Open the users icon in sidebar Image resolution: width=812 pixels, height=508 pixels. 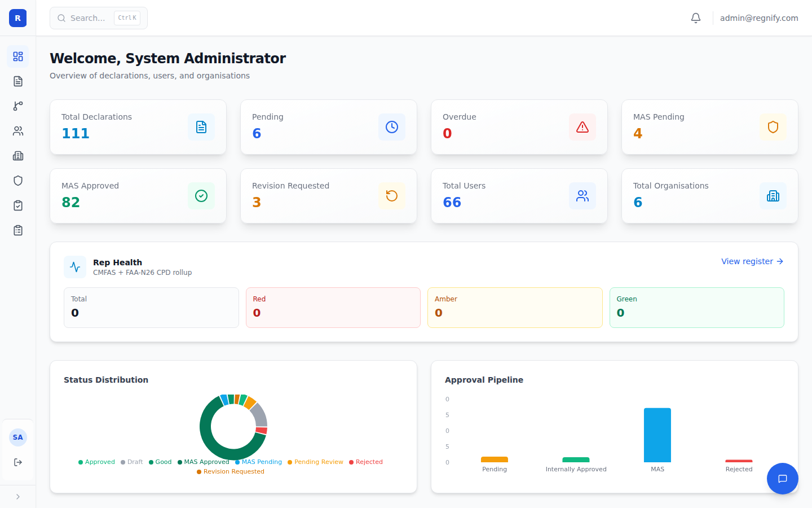(18, 131)
